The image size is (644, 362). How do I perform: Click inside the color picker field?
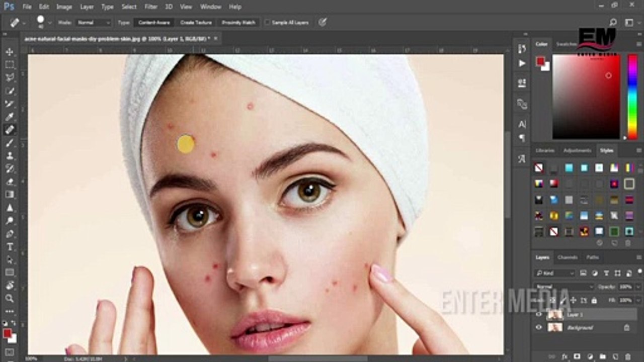click(x=586, y=97)
